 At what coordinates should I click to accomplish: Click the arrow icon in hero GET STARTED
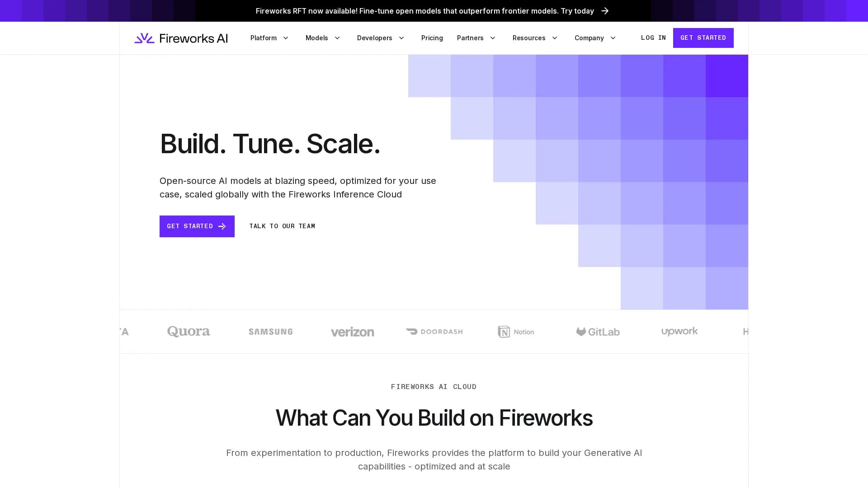pyautogui.click(x=222, y=226)
